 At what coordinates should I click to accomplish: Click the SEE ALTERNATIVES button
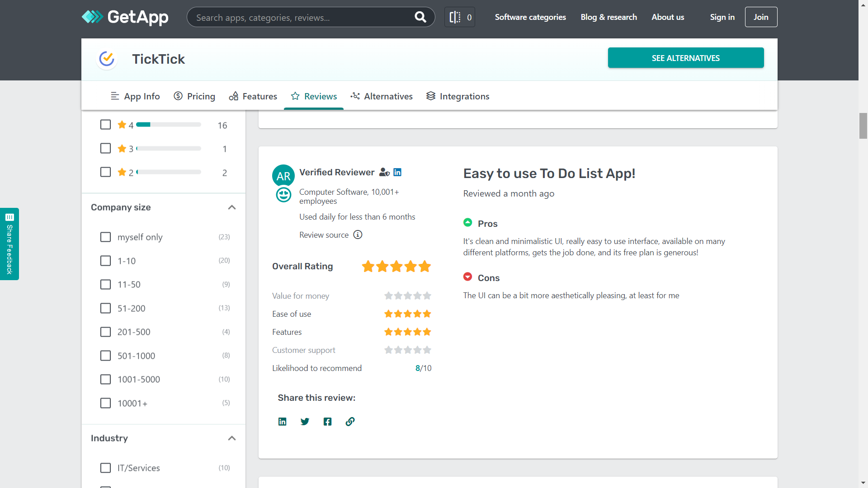click(x=685, y=58)
